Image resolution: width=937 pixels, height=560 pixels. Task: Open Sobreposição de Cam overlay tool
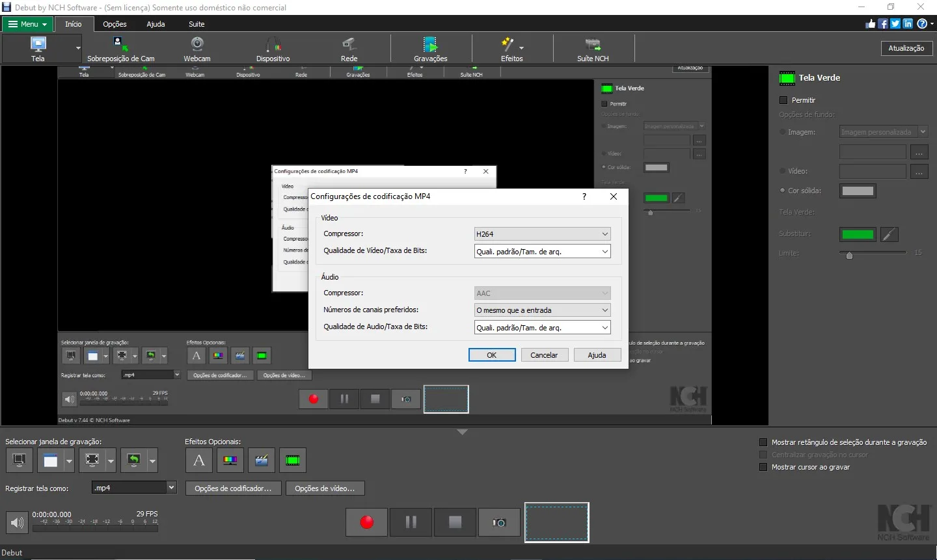point(121,49)
